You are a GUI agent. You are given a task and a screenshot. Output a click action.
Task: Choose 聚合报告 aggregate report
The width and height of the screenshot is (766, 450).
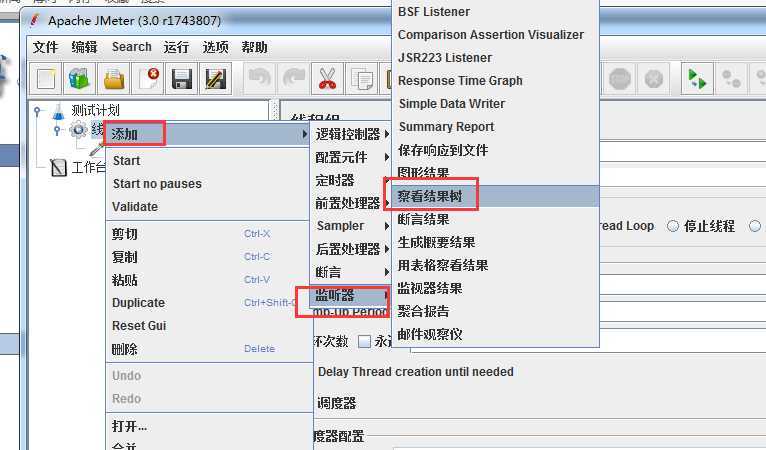coord(495,311)
